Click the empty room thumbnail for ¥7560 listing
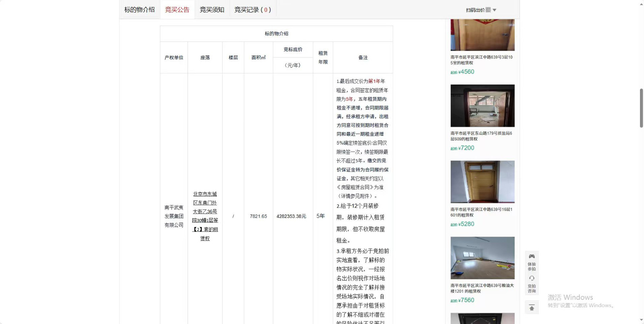 [483, 258]
